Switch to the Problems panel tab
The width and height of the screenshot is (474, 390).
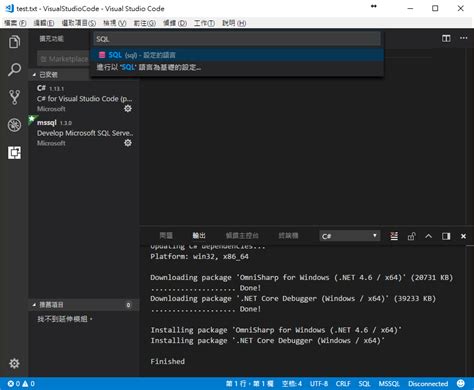click(166, 236)
